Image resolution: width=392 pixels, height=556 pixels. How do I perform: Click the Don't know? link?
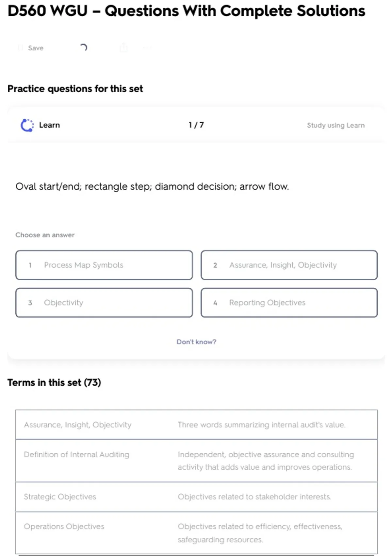point(196,342)
